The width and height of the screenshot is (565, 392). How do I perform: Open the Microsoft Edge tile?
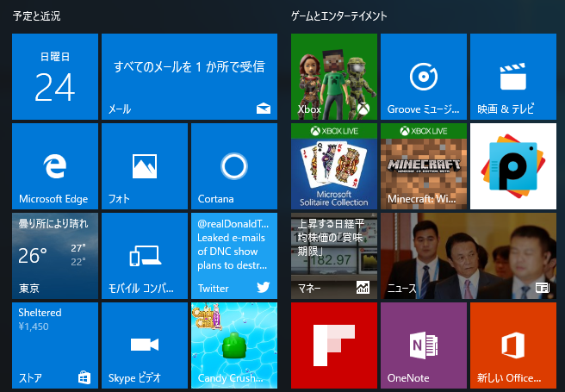(x=55, y=166)
